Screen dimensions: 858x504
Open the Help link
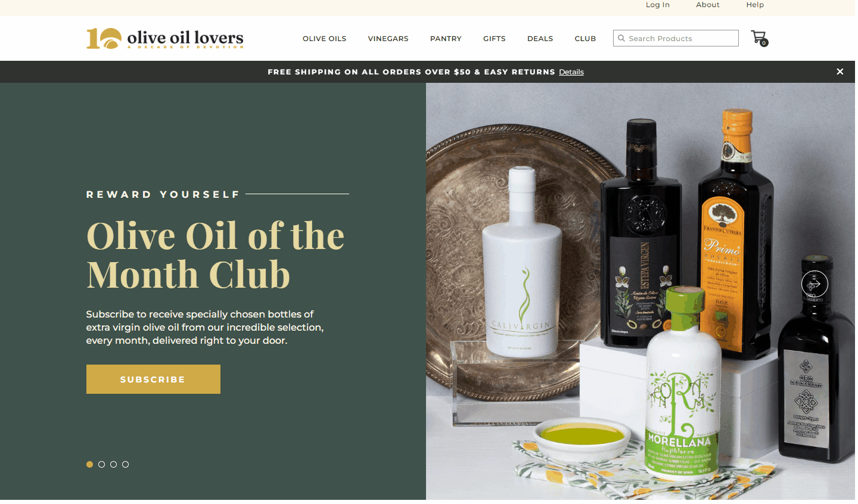[x=755, y=5]
